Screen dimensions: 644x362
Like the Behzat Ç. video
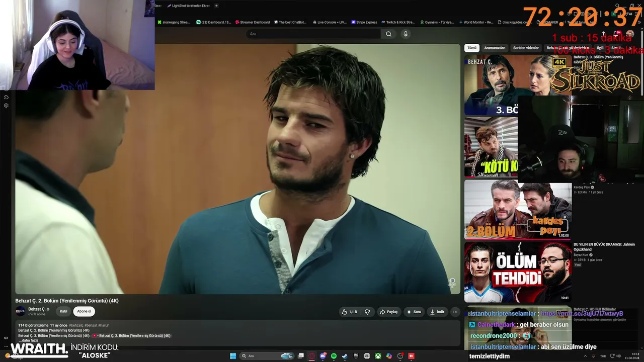(x=349, y=312)
